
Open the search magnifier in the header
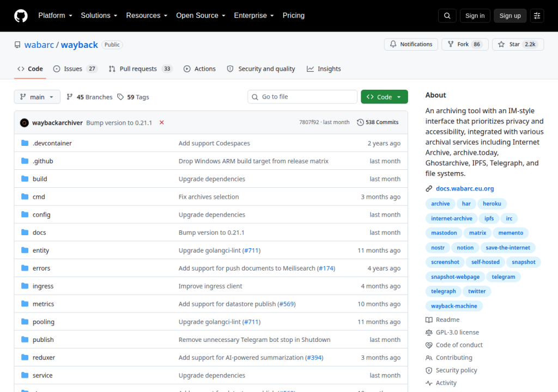pyautogui.click(x=447, y=16)
